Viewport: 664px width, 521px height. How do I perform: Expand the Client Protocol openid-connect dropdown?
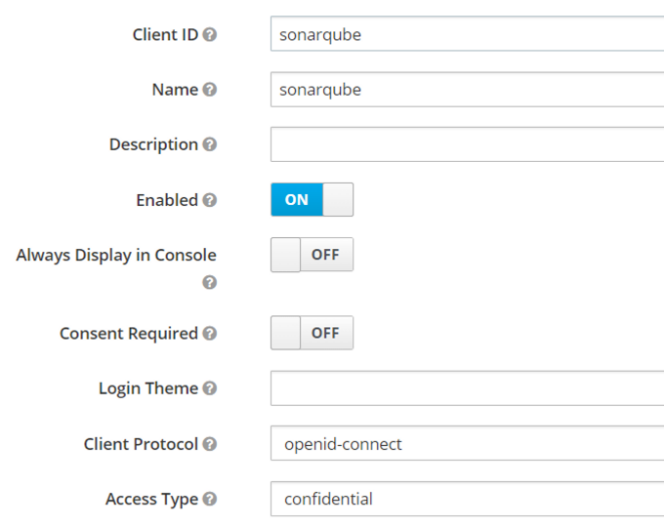tap(467, 443)
